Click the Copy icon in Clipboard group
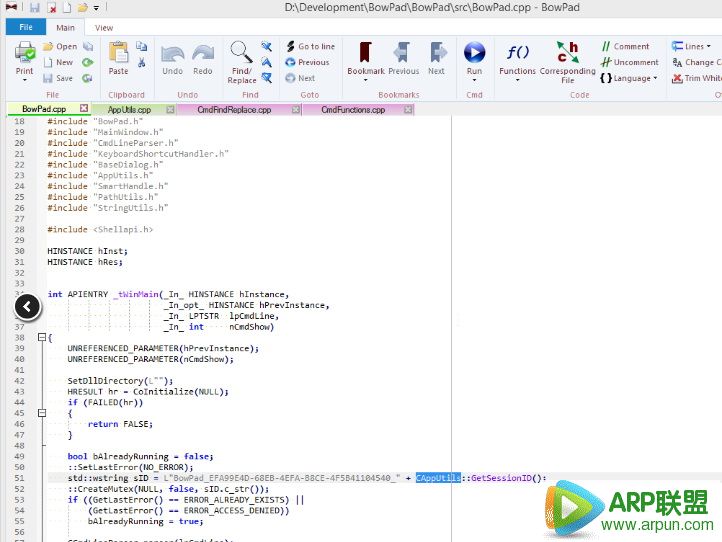This screenshot has width=722, height=542. 141,46
